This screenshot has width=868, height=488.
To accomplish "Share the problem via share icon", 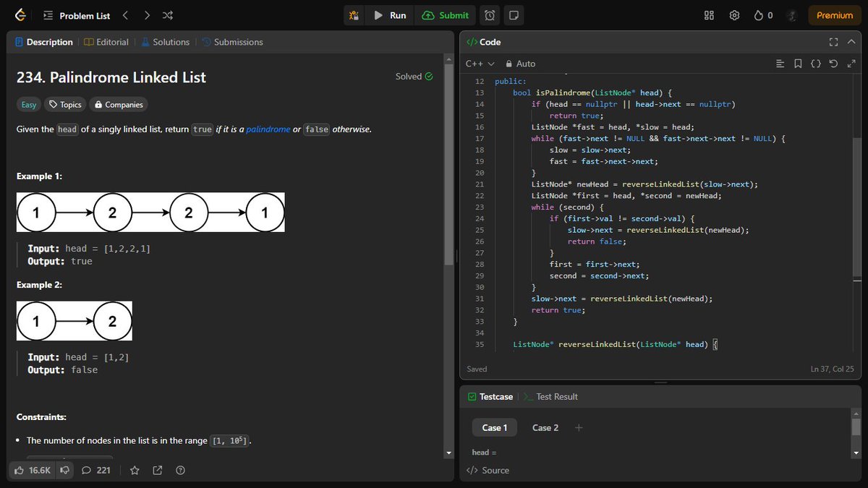I will tap(158, 470).
